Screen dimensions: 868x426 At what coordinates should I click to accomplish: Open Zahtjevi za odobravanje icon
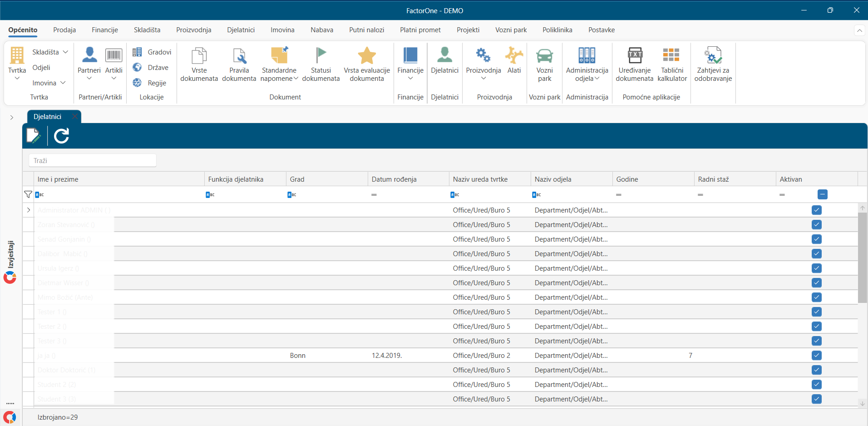point(713,55)
